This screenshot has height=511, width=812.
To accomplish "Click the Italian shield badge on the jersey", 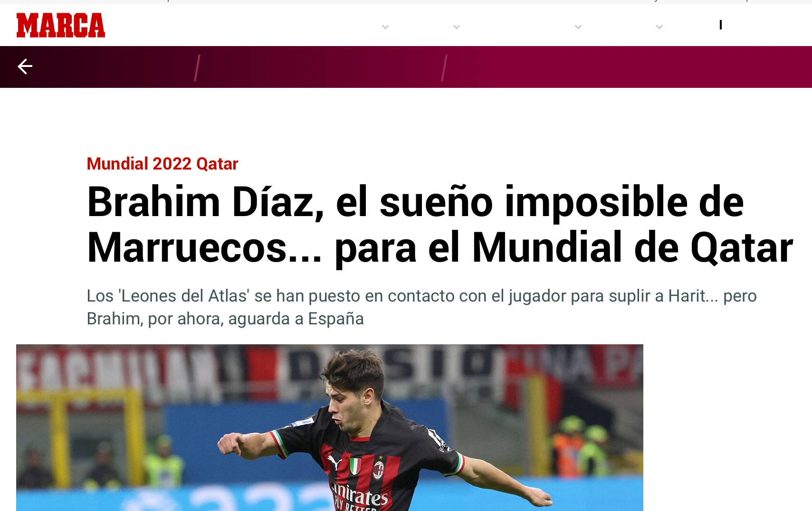I will 355,466.
